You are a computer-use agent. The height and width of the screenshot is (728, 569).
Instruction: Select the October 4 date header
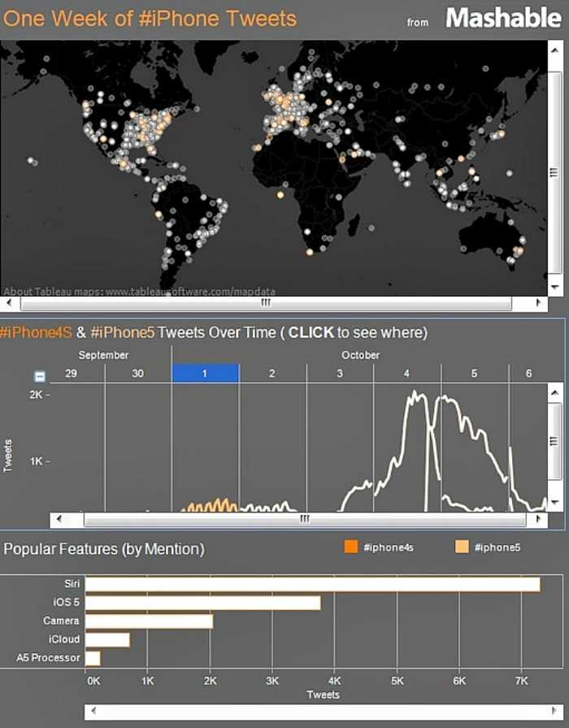tap(407, 373)
